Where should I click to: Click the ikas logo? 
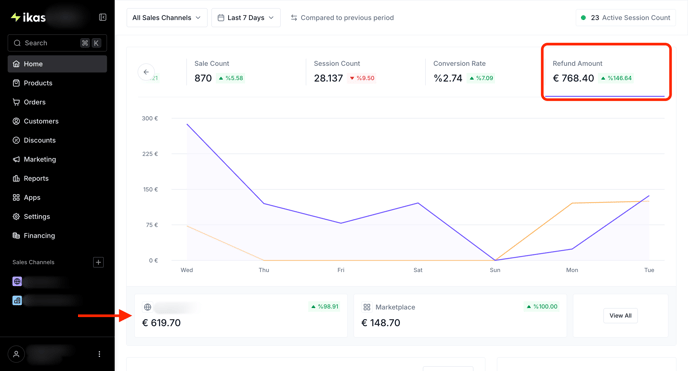tap(29, 18)
